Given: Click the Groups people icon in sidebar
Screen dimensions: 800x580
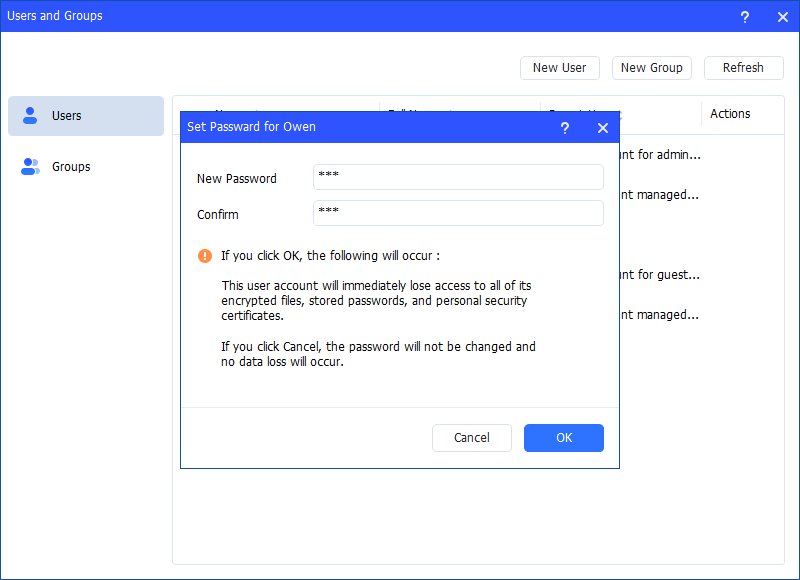Looking at the screenshot, I should 30,167.
